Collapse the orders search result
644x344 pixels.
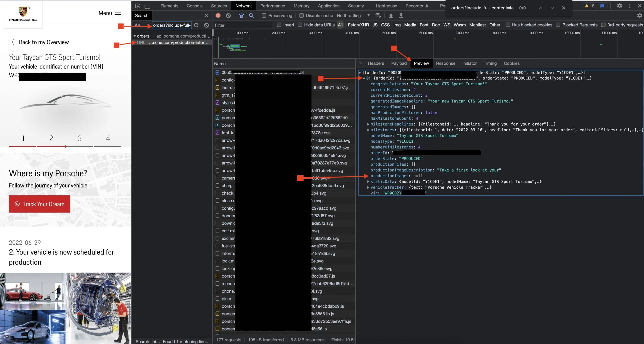click(x=135, y=36)
